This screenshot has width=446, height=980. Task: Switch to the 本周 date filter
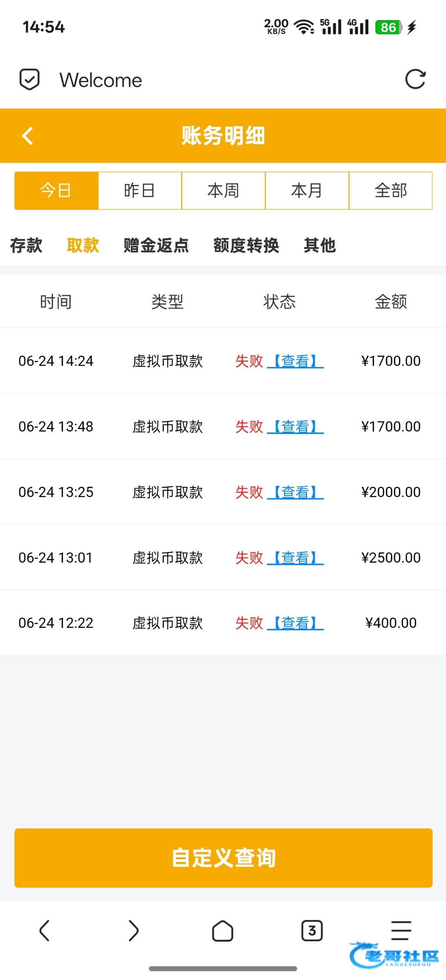coord(223,191)
